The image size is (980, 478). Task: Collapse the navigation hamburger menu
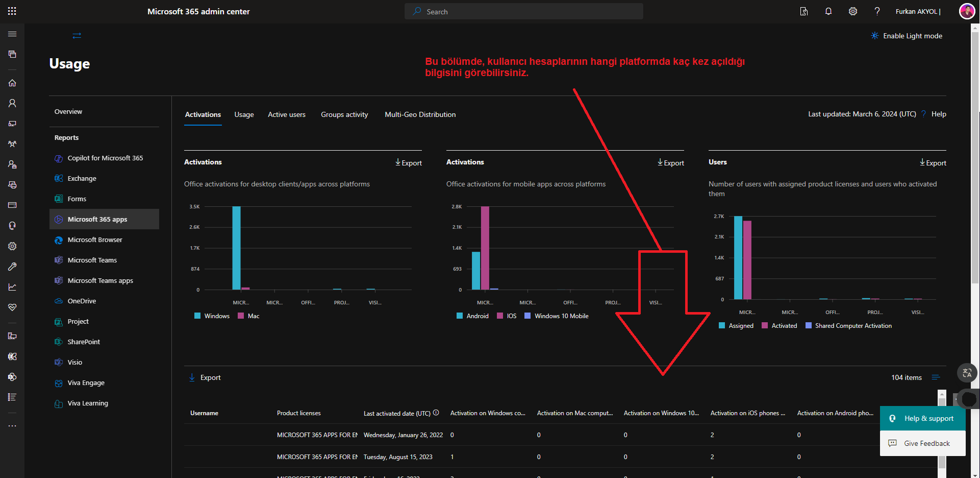12,34
